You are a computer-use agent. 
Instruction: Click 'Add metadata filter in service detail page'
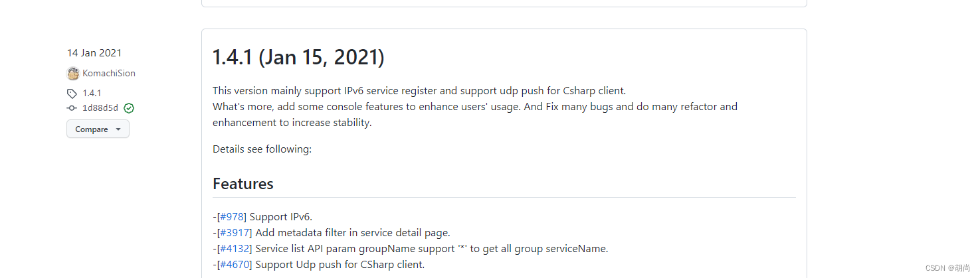coord(352,233)
